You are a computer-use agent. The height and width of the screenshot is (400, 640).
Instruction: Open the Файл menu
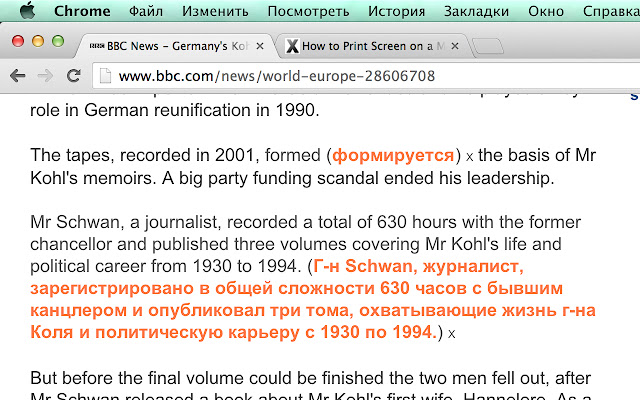[146, 11]
